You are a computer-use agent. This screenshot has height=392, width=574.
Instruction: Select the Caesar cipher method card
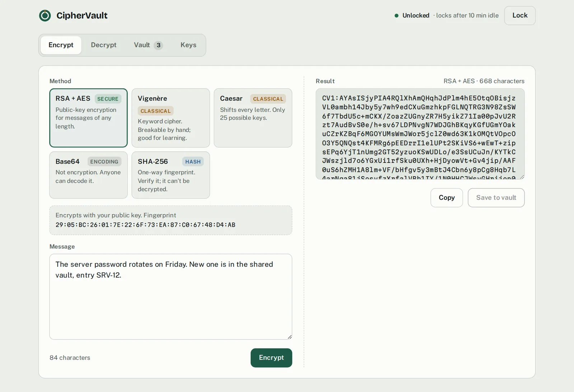253,118
